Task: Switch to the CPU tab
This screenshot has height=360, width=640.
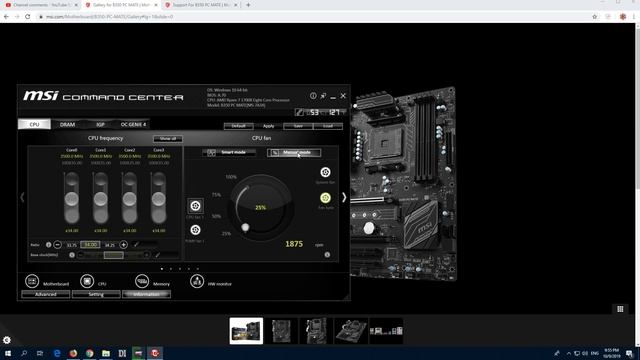Action: coord(34,124)
